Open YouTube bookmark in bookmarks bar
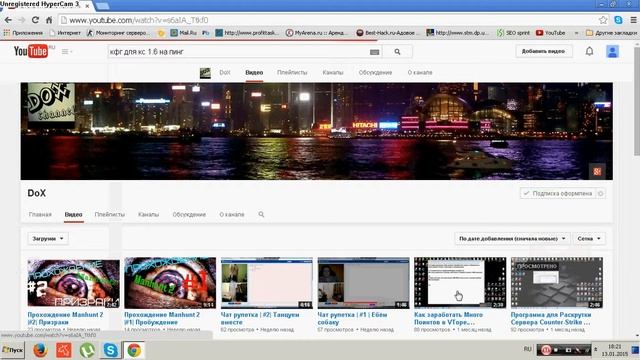This screenshot has height=360, width=640. point(551,33)
